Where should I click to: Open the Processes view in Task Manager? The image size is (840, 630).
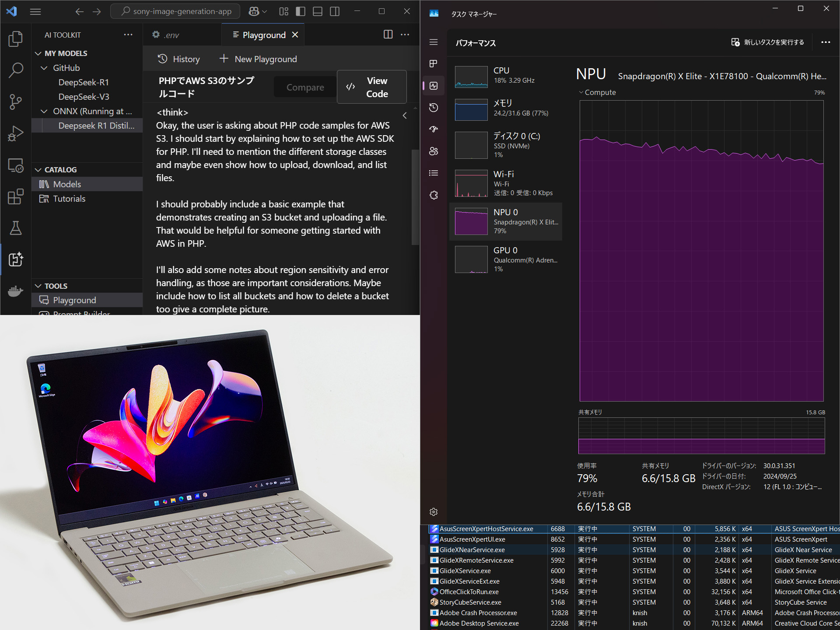click(433, 63)
